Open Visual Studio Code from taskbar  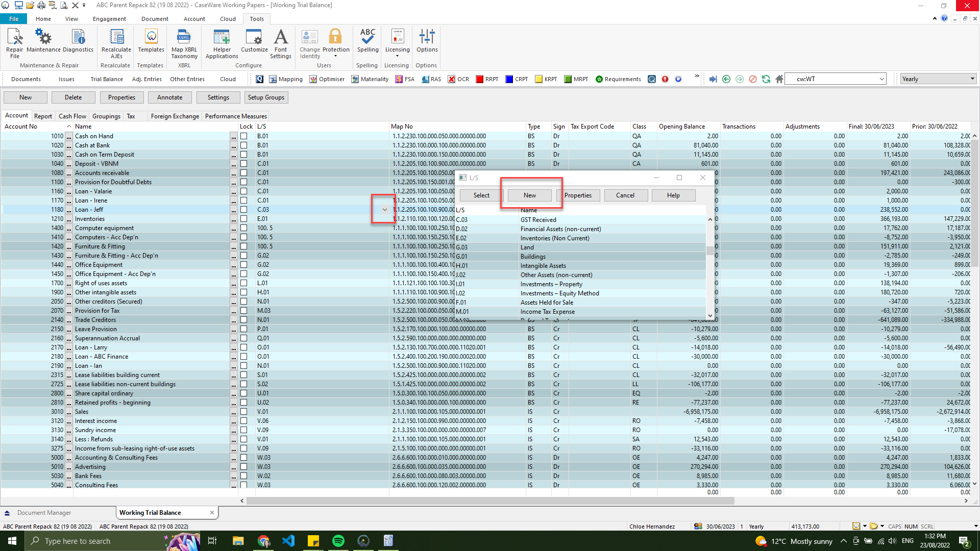pos(288,541)
